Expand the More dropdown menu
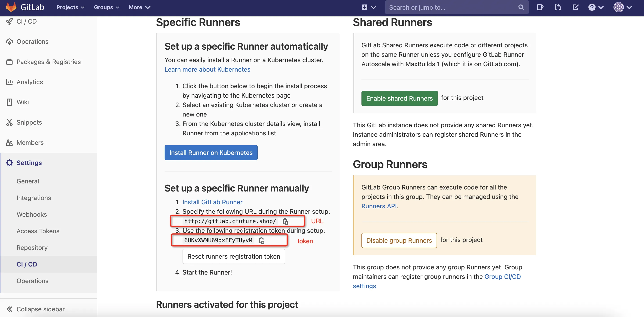Viewport: 644px width, 317px height. coord(139,7)
